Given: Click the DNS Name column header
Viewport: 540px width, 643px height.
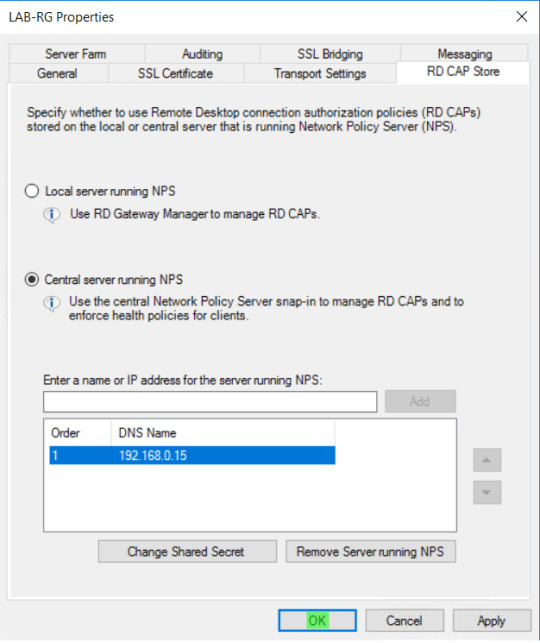Looking at the screenshot, I should click(223, 433).
